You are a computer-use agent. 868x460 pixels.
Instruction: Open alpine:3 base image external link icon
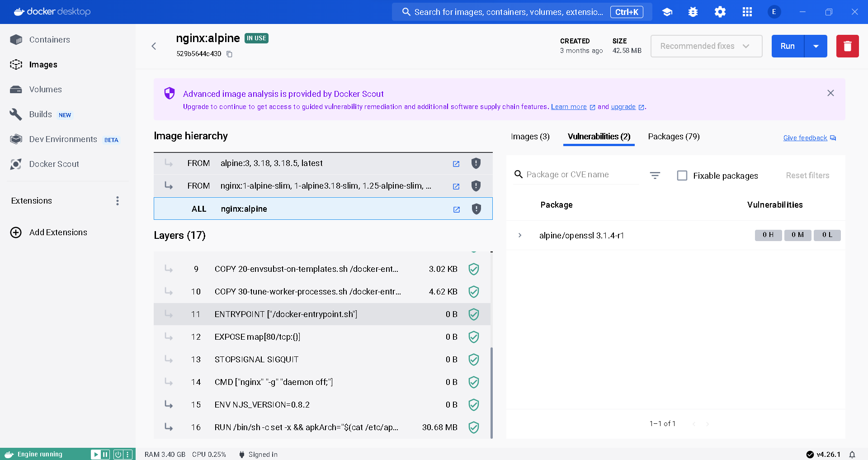tap(456, 164)
